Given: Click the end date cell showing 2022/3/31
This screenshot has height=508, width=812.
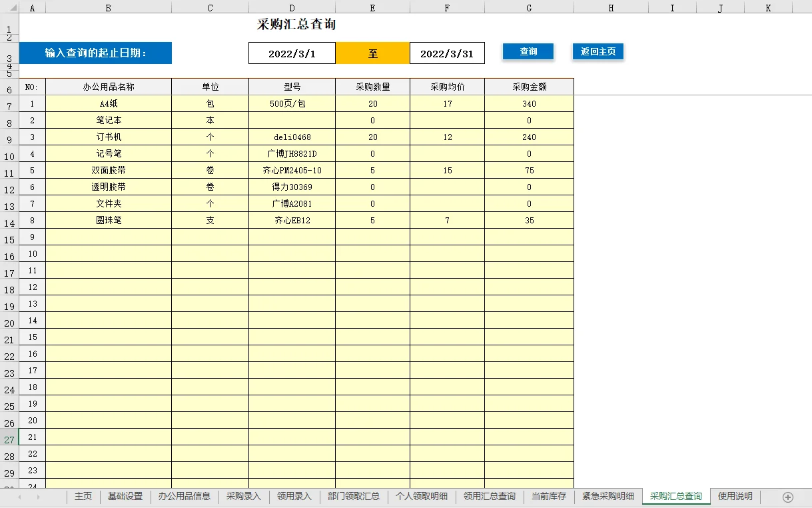Looking at the screenshot, I should point(447,53).
